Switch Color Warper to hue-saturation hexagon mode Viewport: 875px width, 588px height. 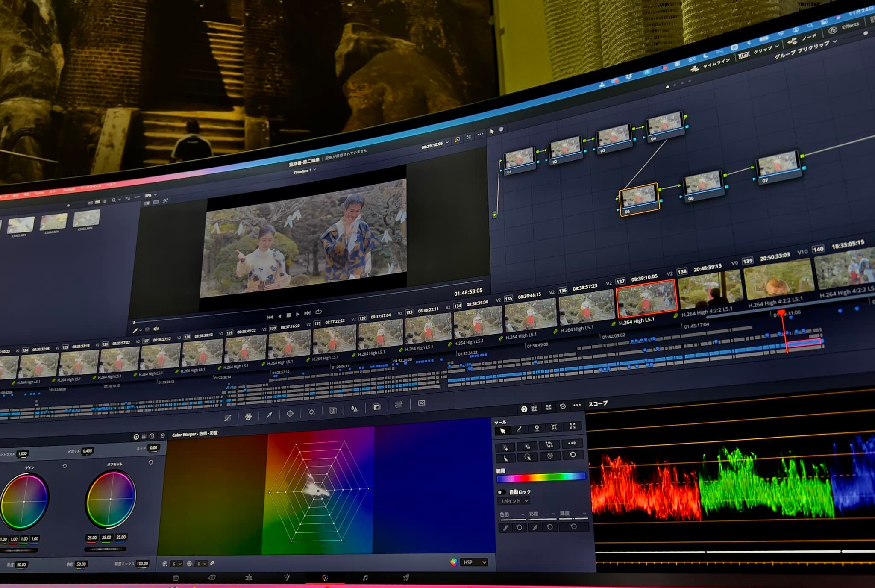(x=524, y=409)
